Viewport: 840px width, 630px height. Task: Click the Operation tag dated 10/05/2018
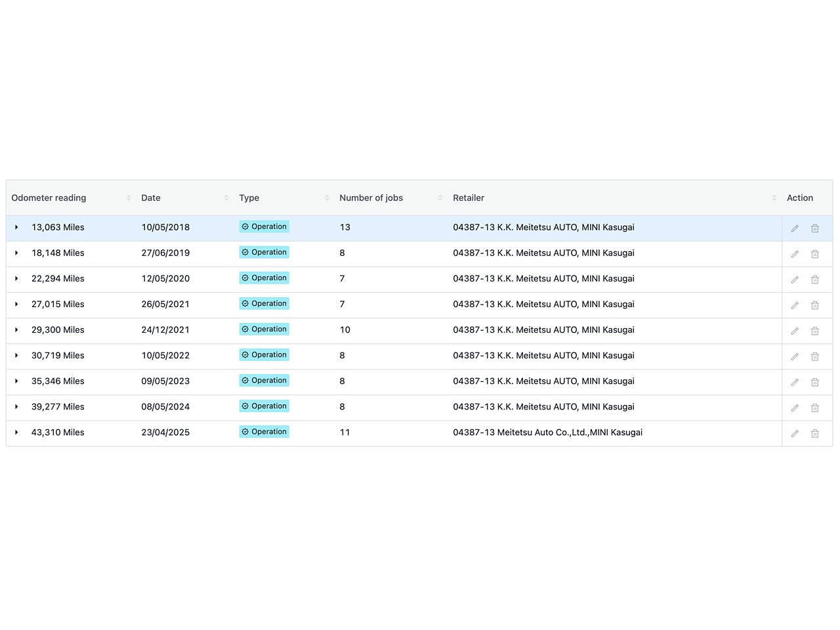264,226
